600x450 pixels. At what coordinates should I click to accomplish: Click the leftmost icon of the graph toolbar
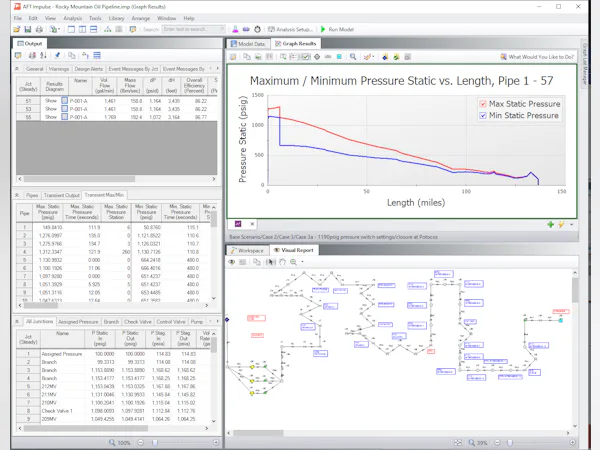[x=233, y=57]
